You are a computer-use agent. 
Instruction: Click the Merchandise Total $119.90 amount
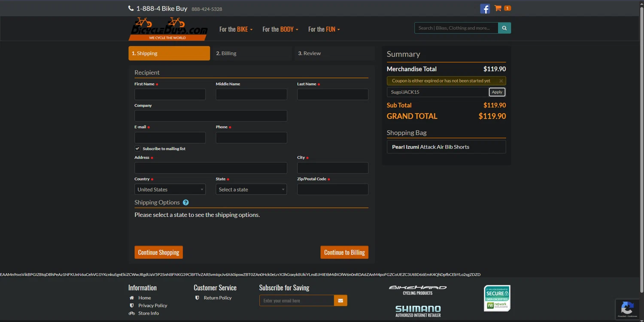pyautogui.click(x=495, y=69)
